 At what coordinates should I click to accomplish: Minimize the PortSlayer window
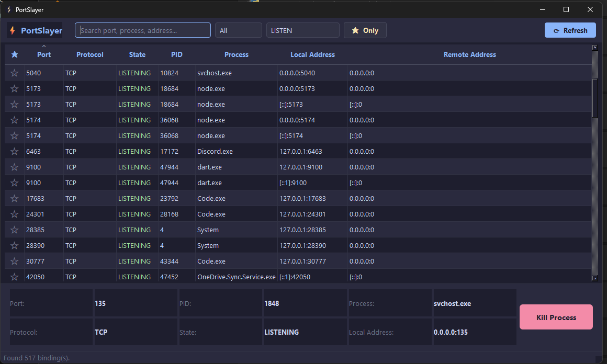point(542,9)
